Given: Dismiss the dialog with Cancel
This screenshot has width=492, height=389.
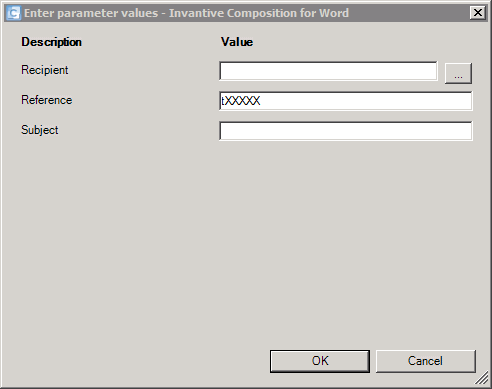Looking at the screenshot, I should (426, 361).
